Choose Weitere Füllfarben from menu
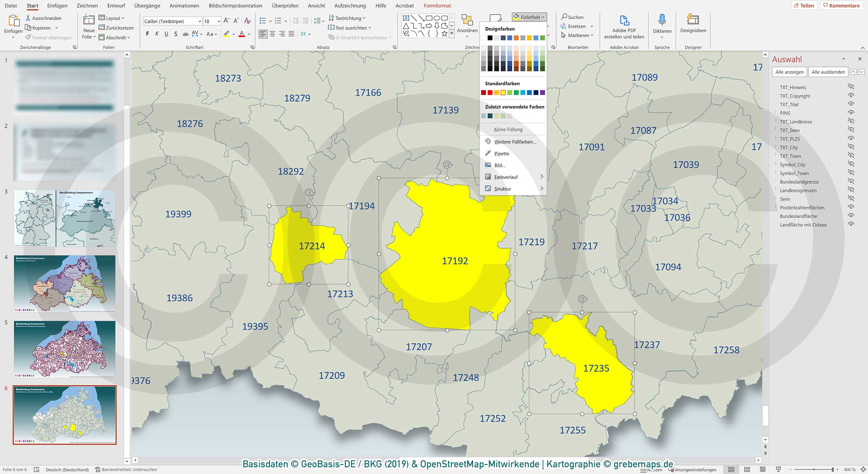Viewport: 868px width, 474px height. click(x=515, y=142)
